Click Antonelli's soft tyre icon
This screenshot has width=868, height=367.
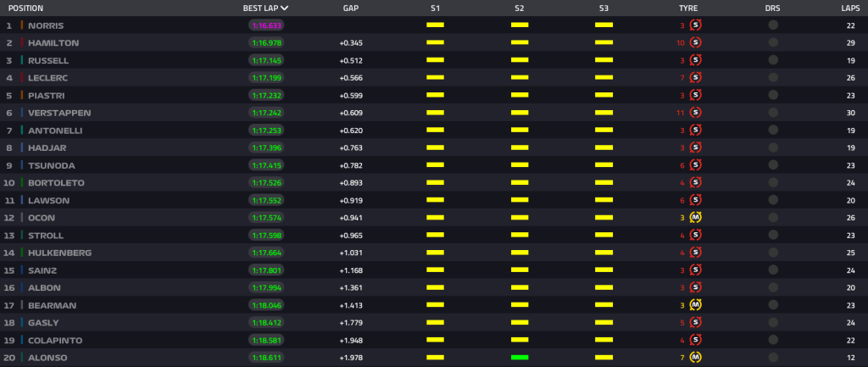click(x=696, y=130)
